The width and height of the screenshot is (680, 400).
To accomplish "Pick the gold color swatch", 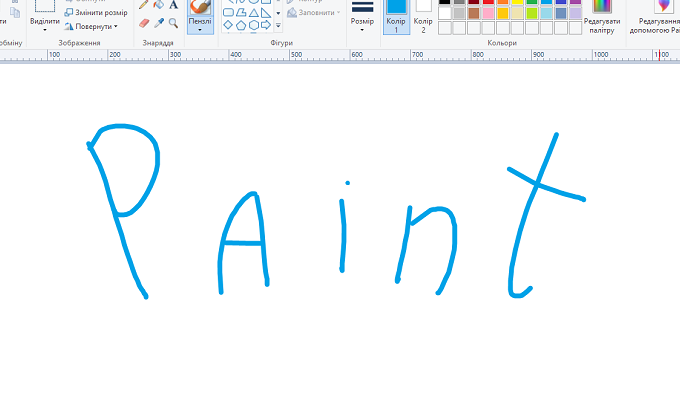I will [503, 13].
